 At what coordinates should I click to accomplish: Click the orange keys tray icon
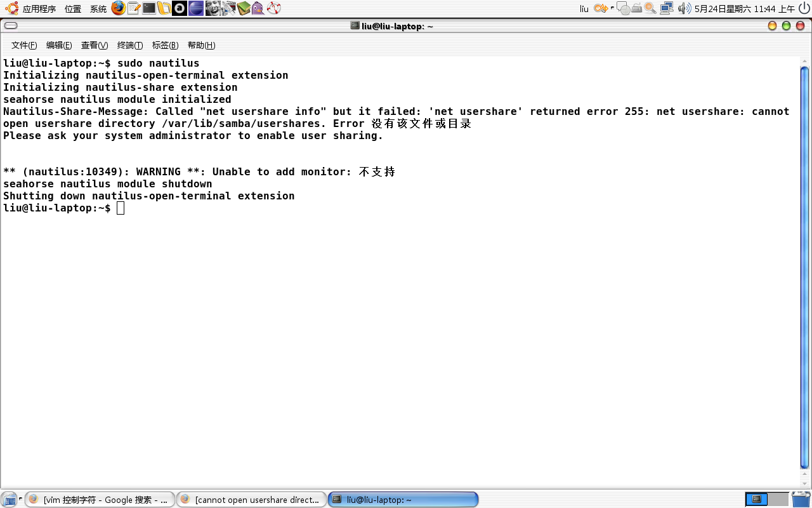click(601, 8)
